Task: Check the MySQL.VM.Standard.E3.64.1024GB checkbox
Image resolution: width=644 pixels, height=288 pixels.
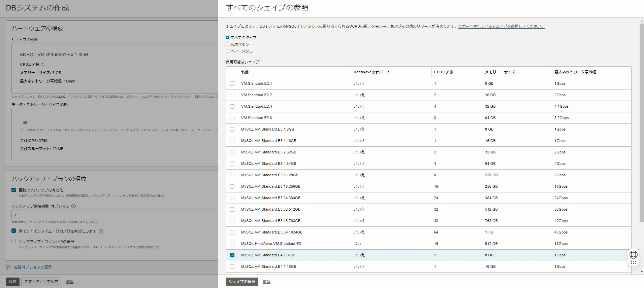Action: [x=232, y=232]
